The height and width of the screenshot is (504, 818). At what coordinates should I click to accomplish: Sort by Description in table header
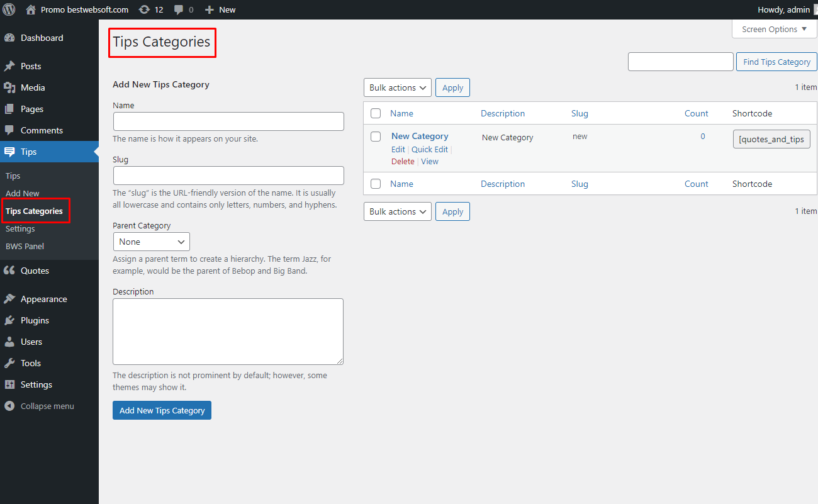click(503, 113)
